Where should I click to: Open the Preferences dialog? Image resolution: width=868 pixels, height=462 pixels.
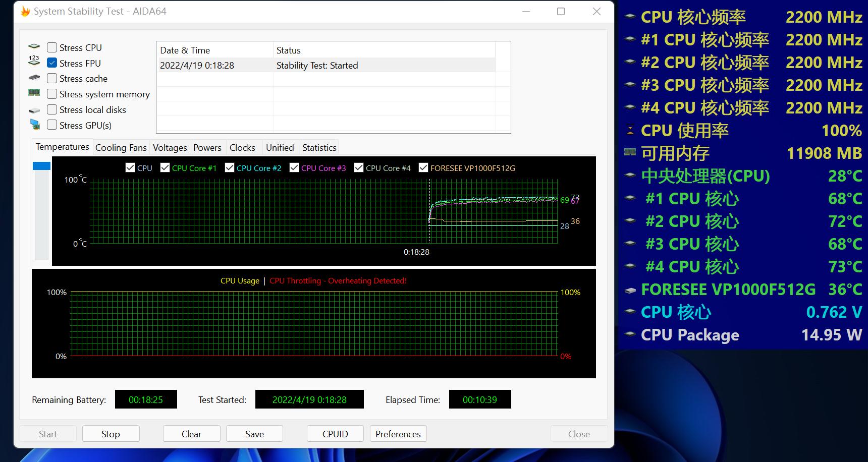(398, 434)
